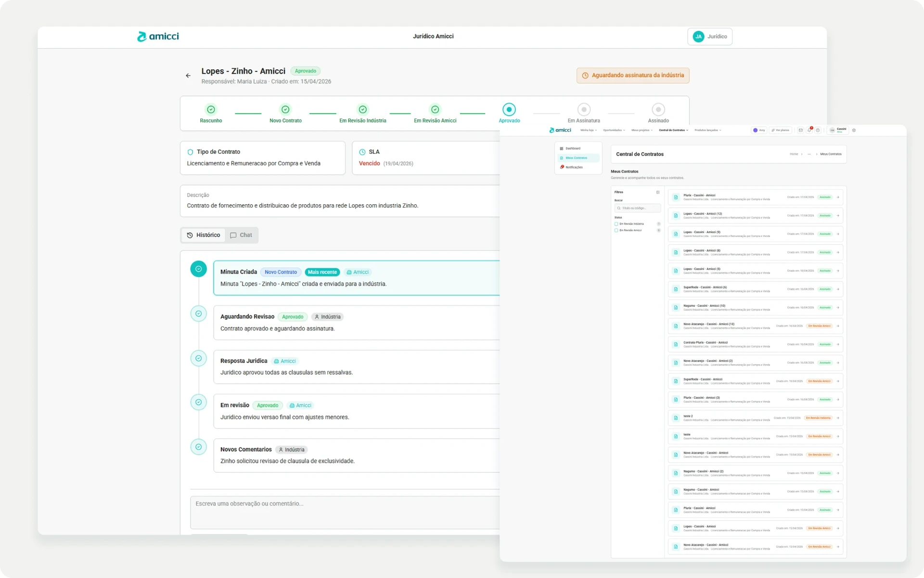Go back using the arrow beside Lopes - Zinho - Amicci
The image size is (924, 578).
[x=188, y=76]
